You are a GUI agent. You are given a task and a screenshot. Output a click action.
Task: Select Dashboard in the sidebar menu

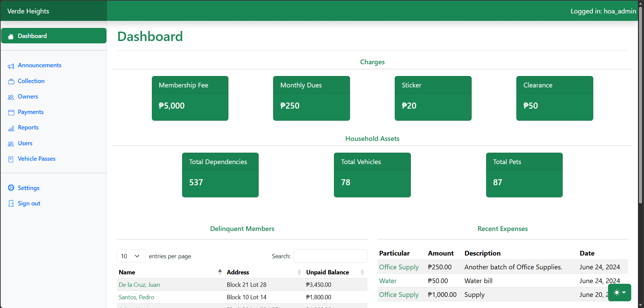32,36
